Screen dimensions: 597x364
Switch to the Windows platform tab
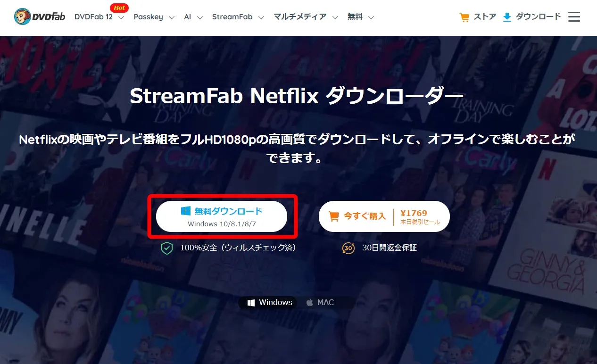(x=270, y=303)
